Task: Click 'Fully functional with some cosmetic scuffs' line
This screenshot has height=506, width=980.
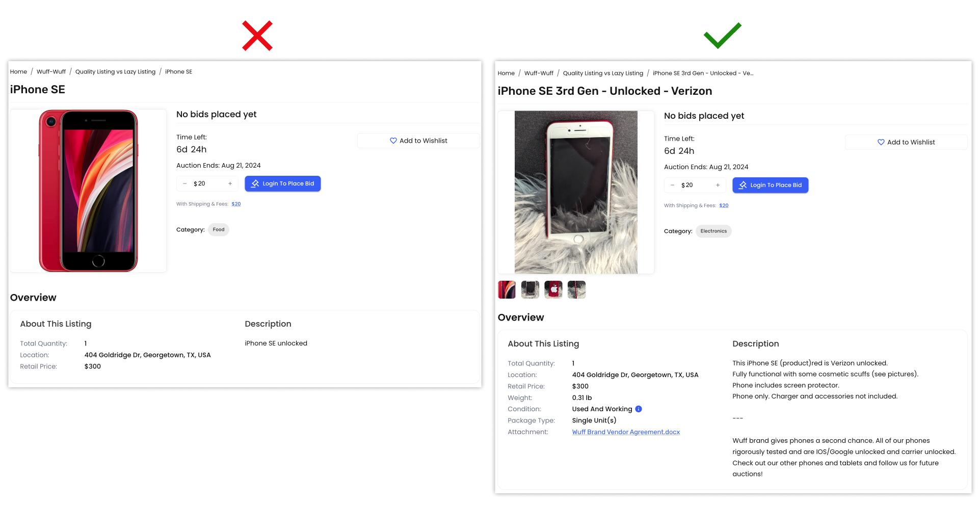Action: [825, 375]
